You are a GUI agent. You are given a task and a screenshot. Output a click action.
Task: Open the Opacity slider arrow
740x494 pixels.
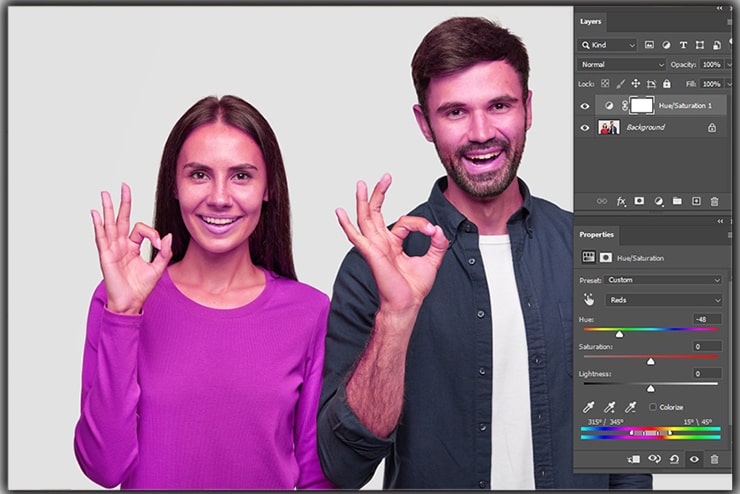coord(729,65)
